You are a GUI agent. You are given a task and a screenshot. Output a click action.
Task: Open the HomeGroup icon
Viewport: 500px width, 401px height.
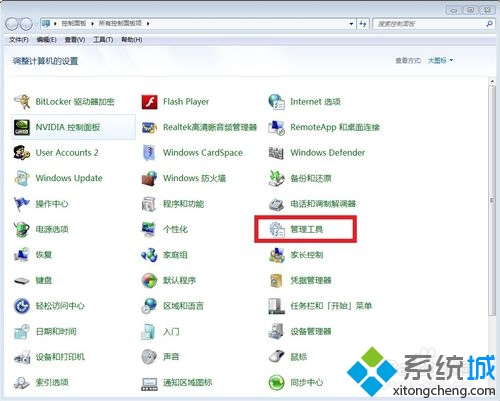pos(149,255)
